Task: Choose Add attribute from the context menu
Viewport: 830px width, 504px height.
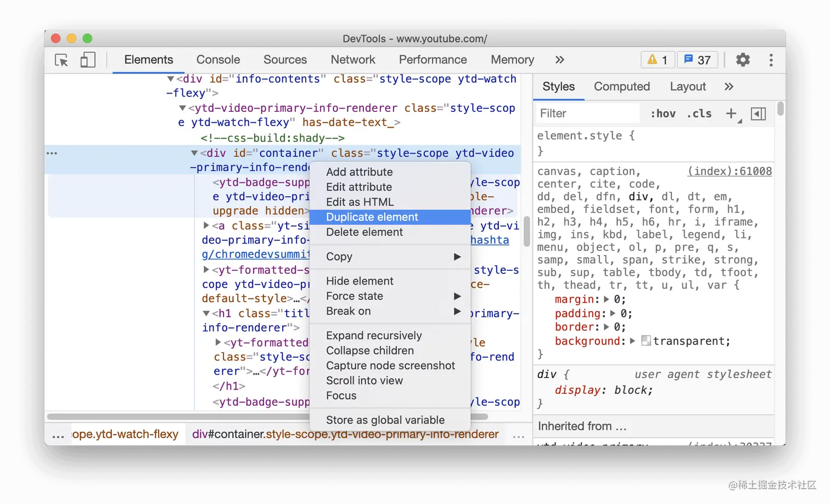Action: click(x=390, y=172)
